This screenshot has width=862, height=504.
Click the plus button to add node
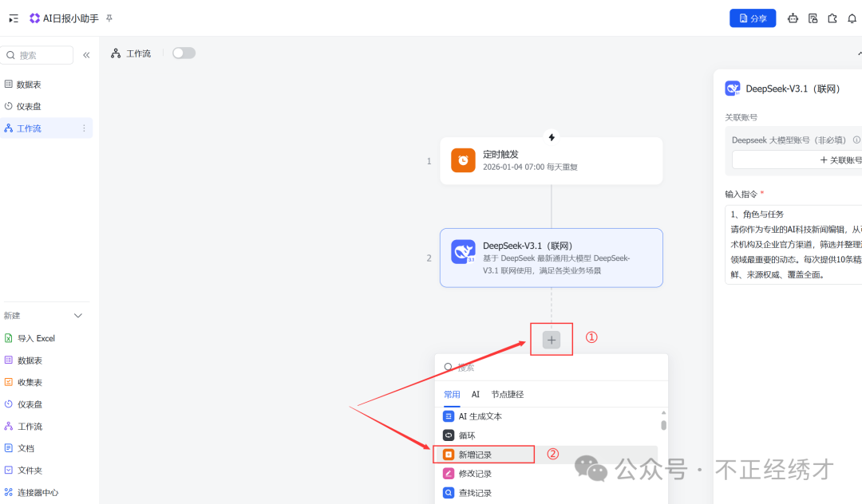[x=552, y=340]
